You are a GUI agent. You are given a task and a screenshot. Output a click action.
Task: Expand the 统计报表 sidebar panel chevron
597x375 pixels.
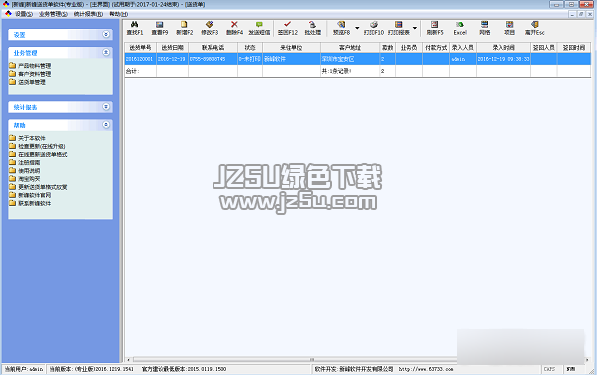(x=106, y=107)
